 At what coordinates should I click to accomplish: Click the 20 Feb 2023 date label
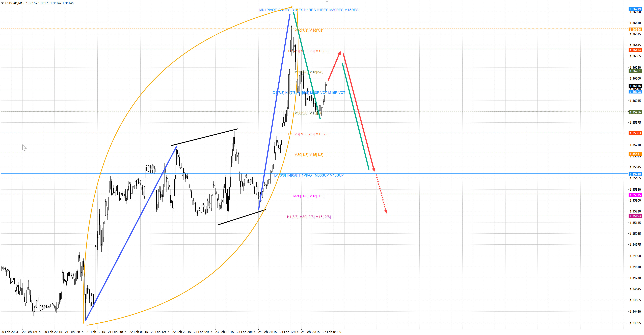(9, 332)
